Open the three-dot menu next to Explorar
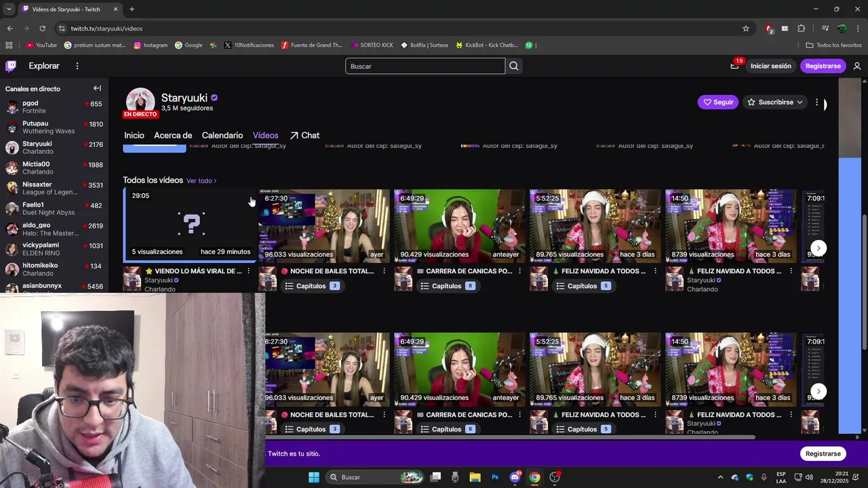The height and width of the screenshot is (488, 868). [x=77, y=66]
